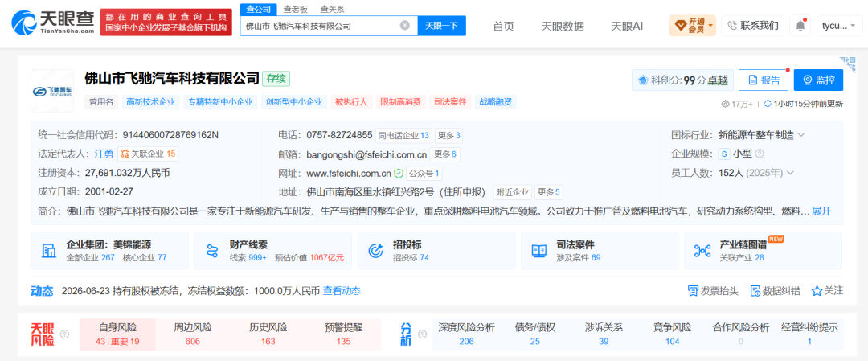This screenshot has height=361, width=868.
Task: Click the help icon beside 小型
Action: tap(759, 154)
